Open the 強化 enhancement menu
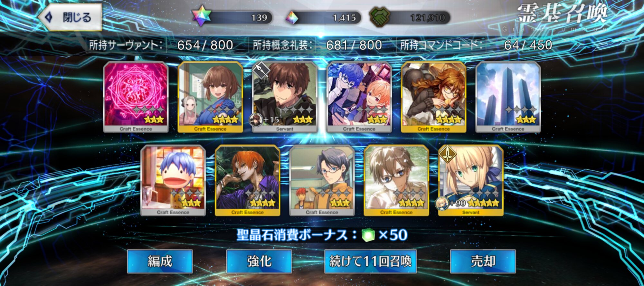Image resolution: width=644 pixels, height=286 pixels. [259, 261]
